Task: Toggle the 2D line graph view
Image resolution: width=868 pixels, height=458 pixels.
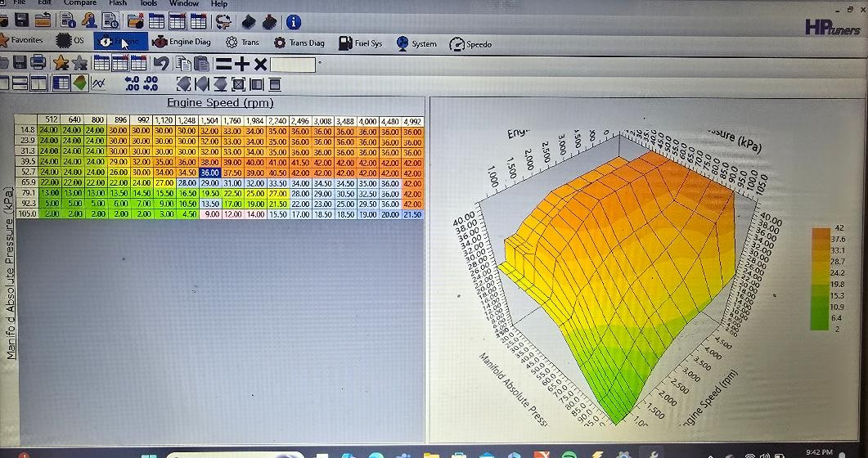Action: tap(99, 83)
